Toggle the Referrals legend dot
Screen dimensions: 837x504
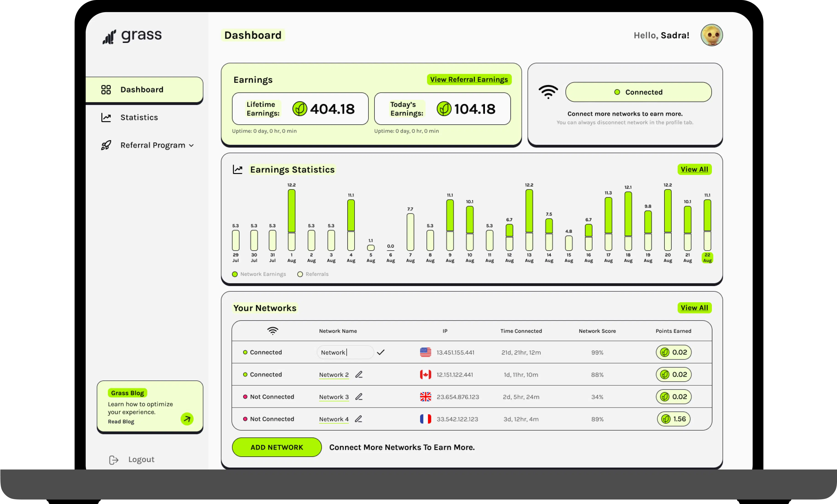coord(300,274)
